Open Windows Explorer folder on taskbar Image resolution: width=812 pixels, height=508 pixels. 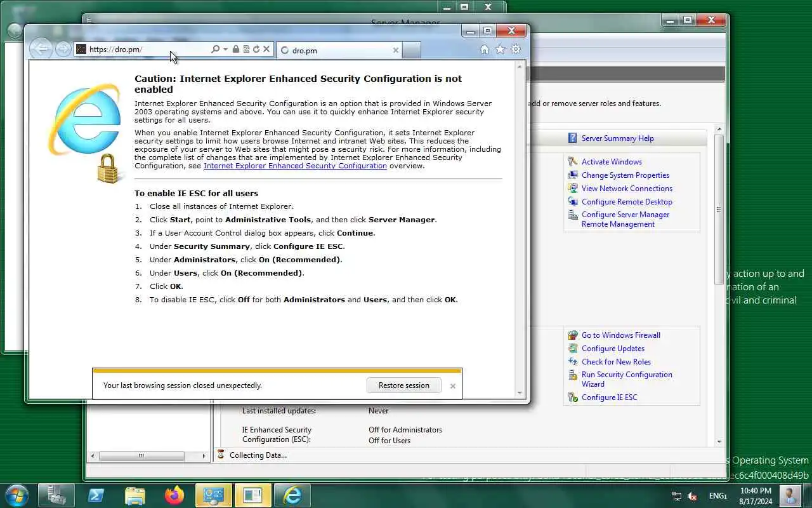(135, 495)
